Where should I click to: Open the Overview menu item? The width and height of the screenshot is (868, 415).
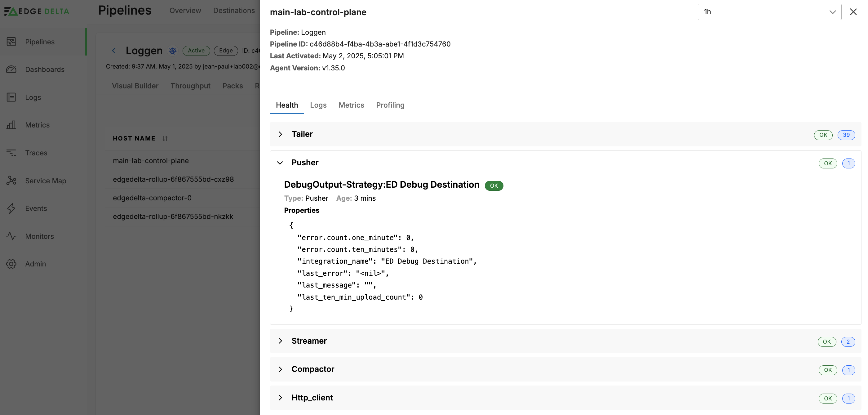click(x=185, y=11)
